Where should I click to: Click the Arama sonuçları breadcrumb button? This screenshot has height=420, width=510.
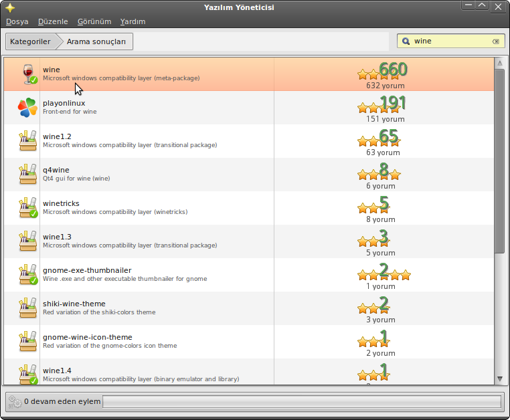96,41
